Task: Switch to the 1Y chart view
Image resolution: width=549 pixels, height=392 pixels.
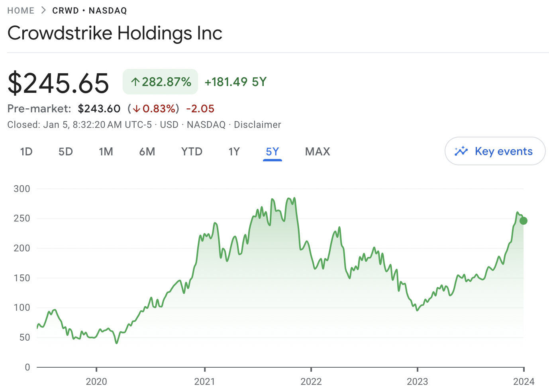Action: click(234, 151)
